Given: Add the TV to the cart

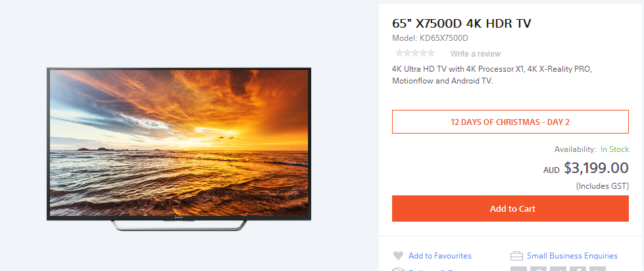Looking at the screenshot, I should (x=510, y=209).
